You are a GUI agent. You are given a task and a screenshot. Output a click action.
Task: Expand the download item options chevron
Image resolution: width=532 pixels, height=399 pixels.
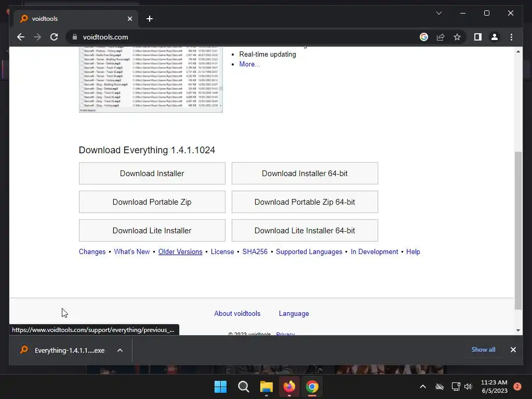coord(120,350)
